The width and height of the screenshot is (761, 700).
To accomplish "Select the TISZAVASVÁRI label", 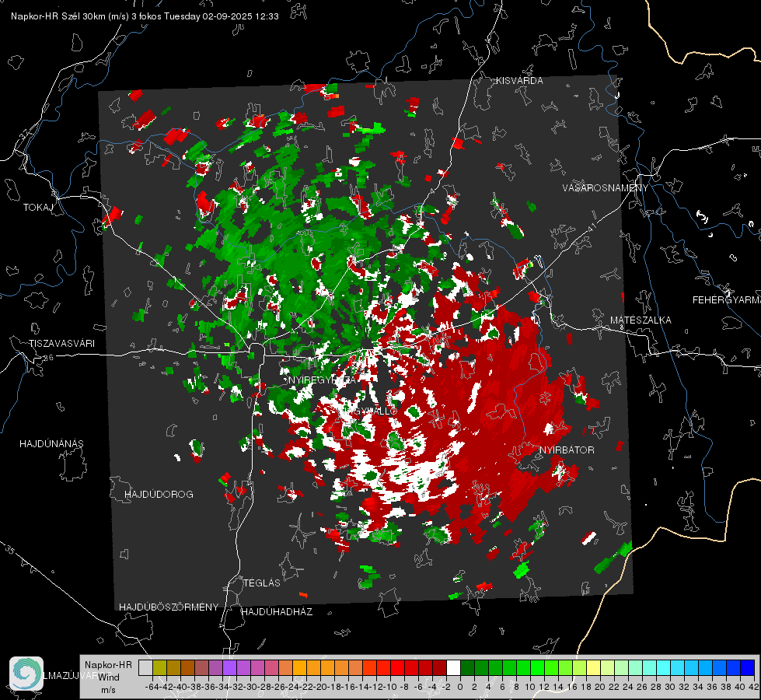I will (61, 344).
